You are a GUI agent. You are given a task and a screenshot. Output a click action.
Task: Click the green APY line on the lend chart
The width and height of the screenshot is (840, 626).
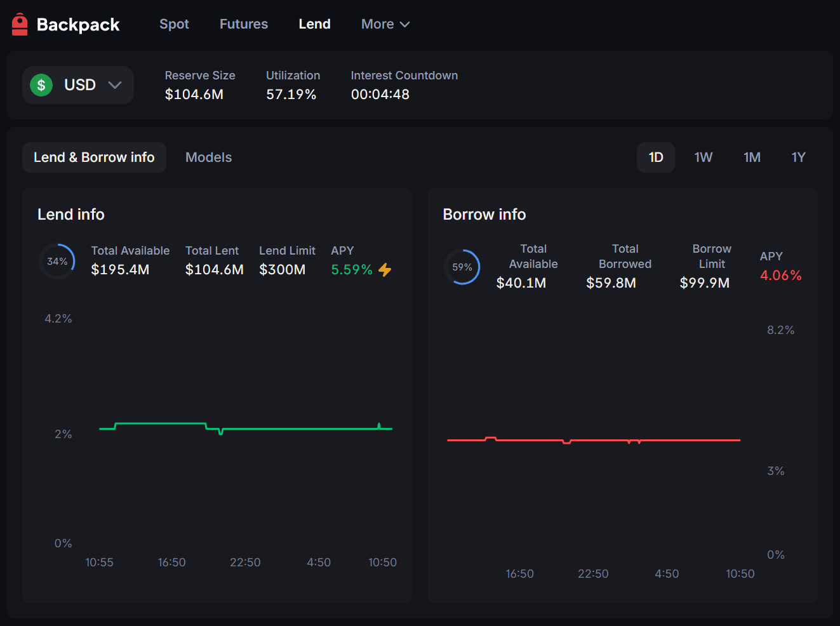pyautogui.click(x=286, y=428)
